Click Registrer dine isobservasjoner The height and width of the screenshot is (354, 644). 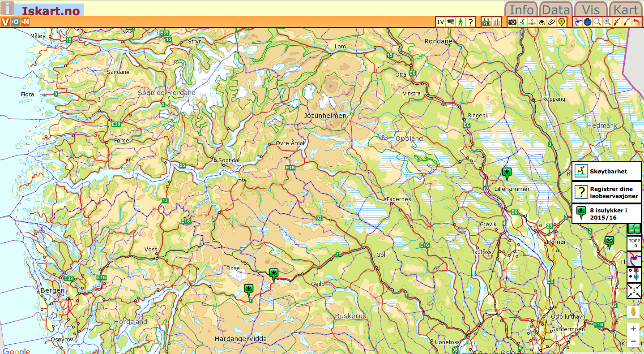coord(606,192)
